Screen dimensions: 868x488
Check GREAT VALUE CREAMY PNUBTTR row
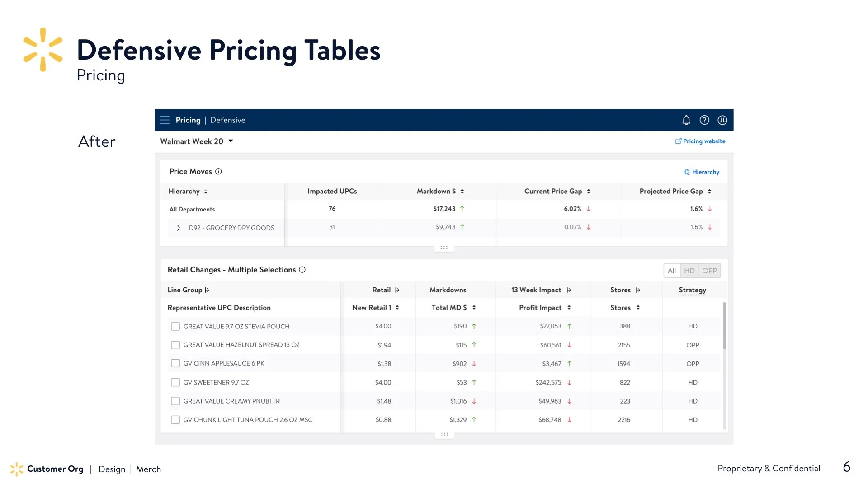click(175, 401)
